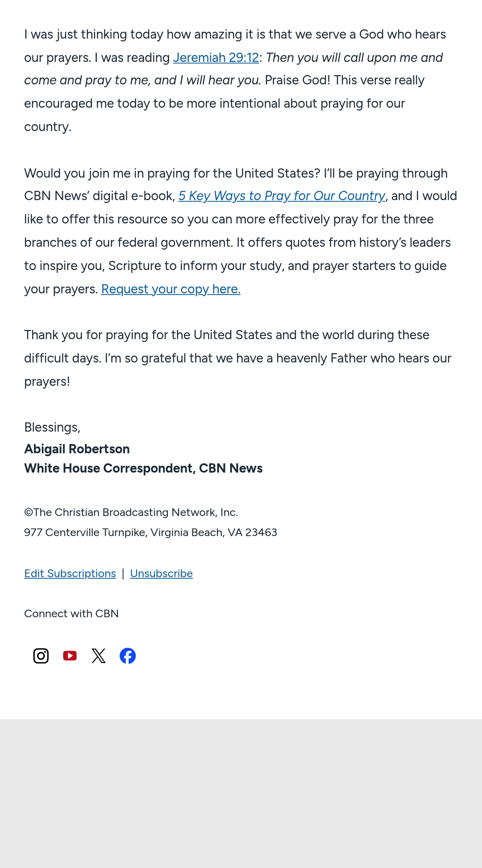Follow the Jeremiah 29:12 link
Viewport: 482px width, 868px height.
pyautogui.click(x=216, y=57)
